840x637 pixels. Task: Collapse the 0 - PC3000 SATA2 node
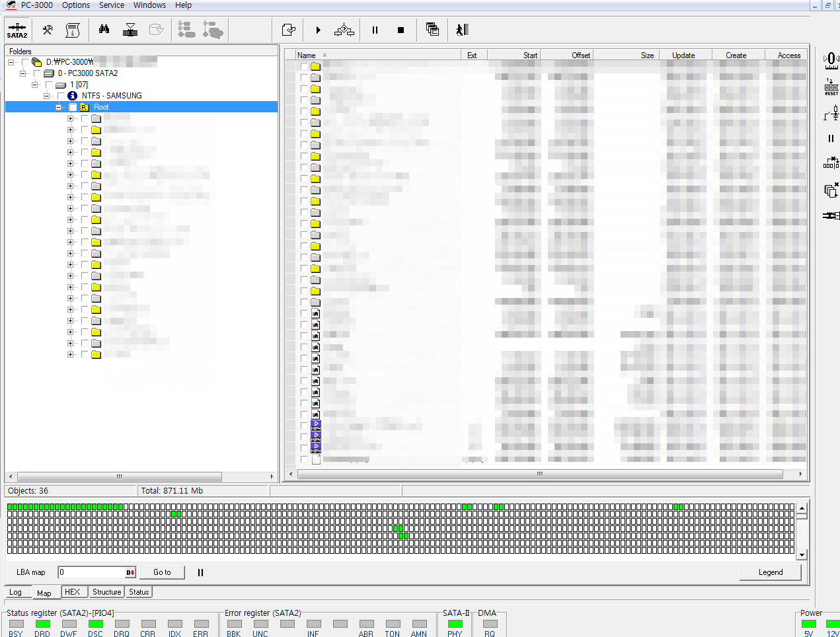point(22,73)
